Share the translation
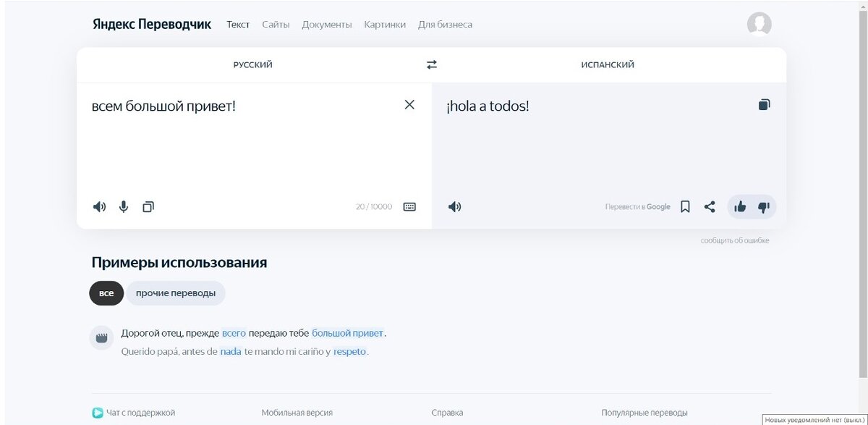This screenshot has height=425, width=868. [x=710, y=207]
